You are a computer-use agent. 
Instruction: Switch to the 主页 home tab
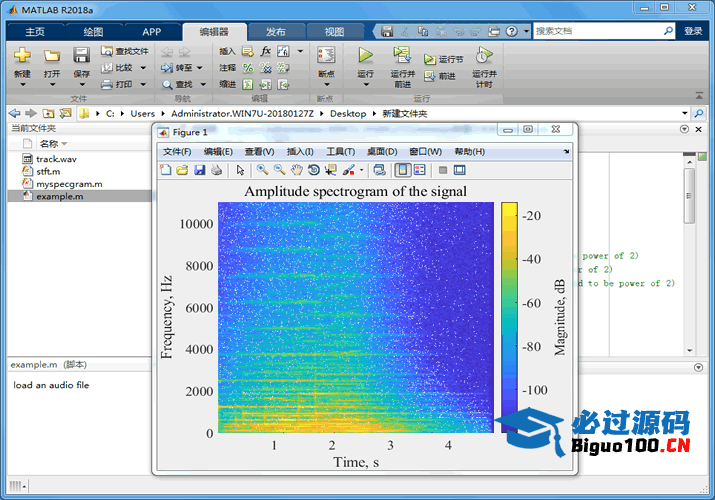click(x=35, y=31)
